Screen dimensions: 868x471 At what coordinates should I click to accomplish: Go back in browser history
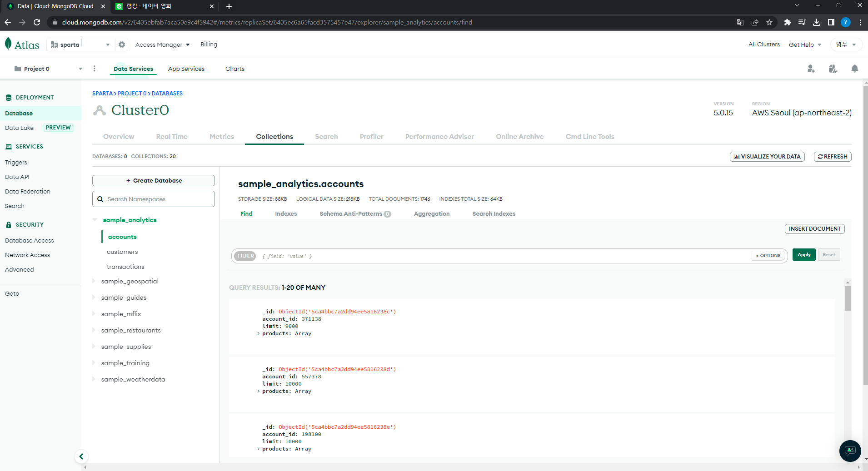click(x=8, y=22)
